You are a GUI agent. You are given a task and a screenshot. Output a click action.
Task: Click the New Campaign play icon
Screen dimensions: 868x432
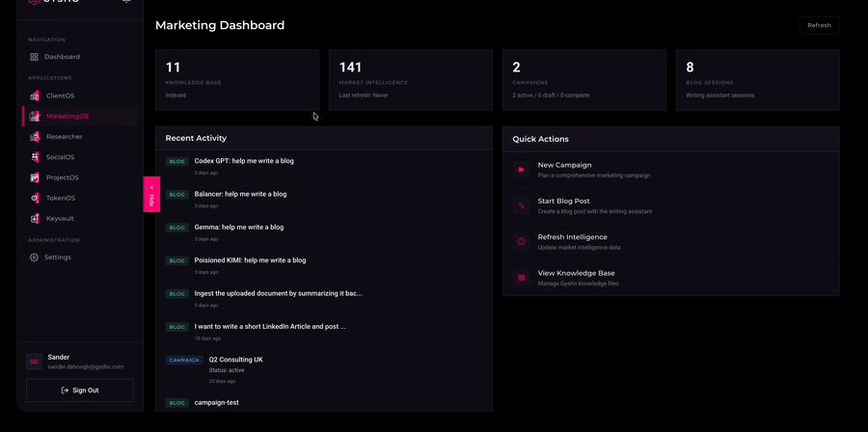coord(521,170)
